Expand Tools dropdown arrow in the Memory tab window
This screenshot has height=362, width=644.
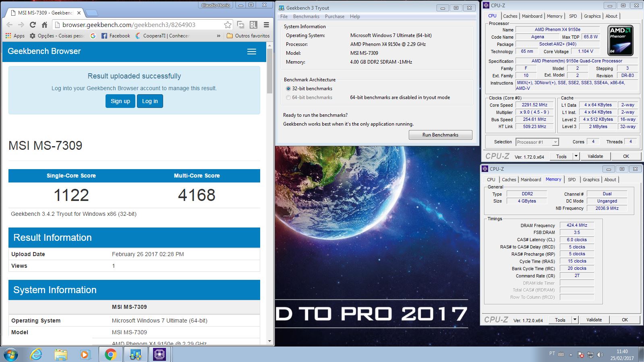(575, 320)
